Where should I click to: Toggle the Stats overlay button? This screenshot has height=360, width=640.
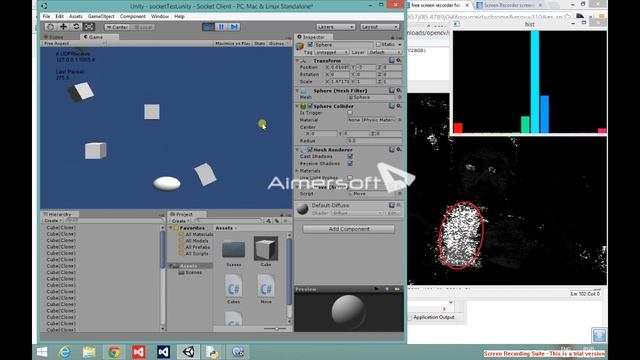point(260,43)
